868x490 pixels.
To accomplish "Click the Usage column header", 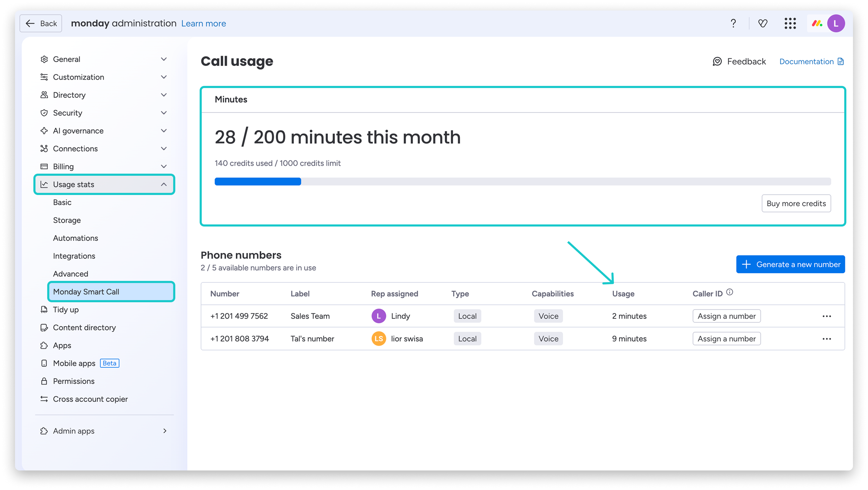I will (x=623, y=294).
